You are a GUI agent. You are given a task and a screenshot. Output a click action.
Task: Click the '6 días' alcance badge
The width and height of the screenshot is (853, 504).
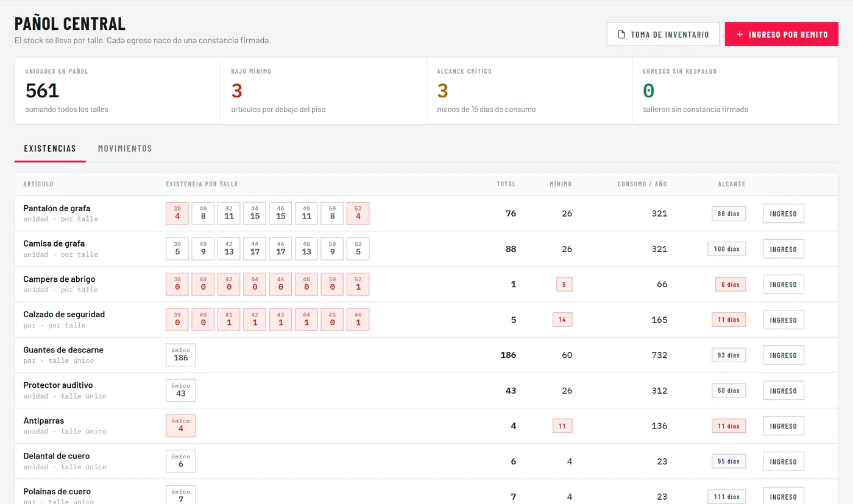point(731,284)
